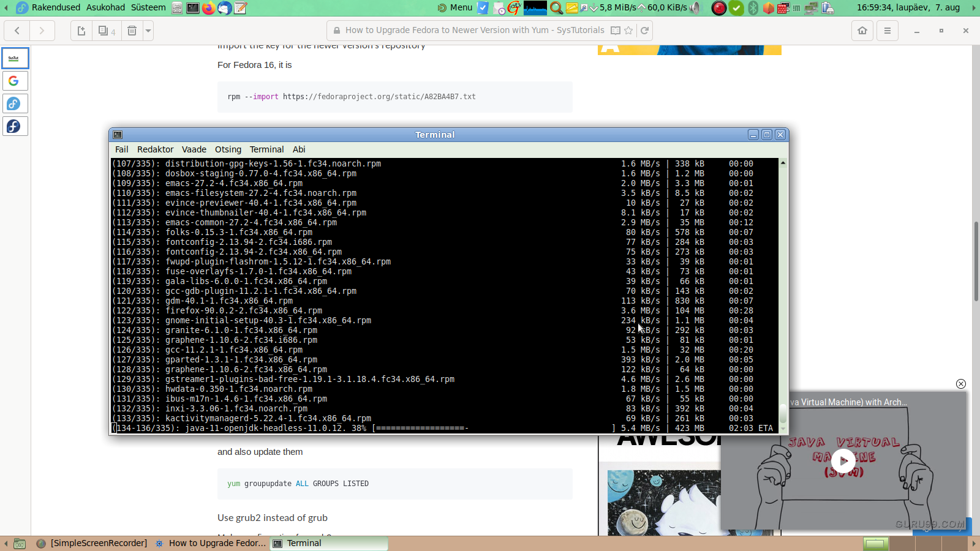Go back in the browser history
980x551 pixels.
(17, 31)
